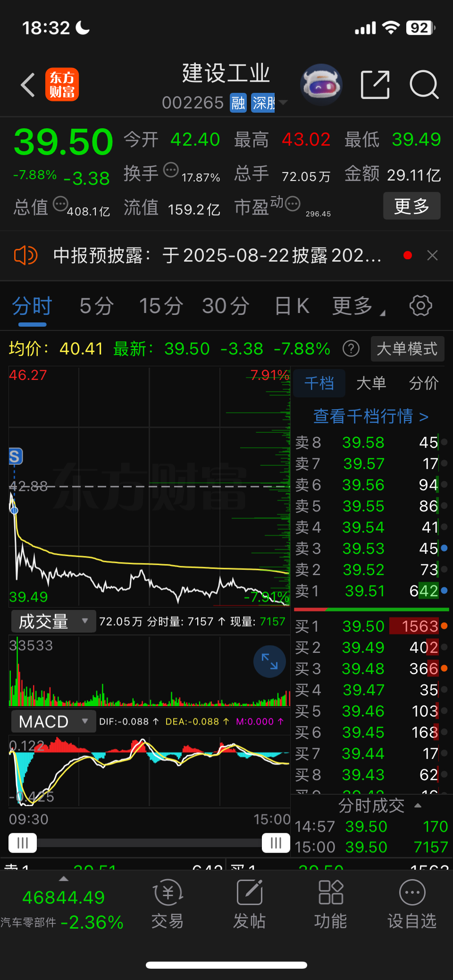Tap the 买3 row at 39.48
Viewport: 453px width, 980px height.
click(371, 668)
